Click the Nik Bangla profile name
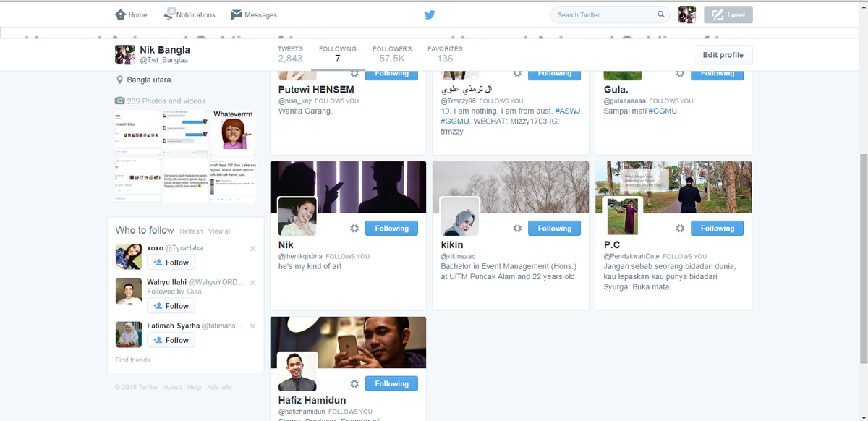868x421 pixels. (165, 50)
